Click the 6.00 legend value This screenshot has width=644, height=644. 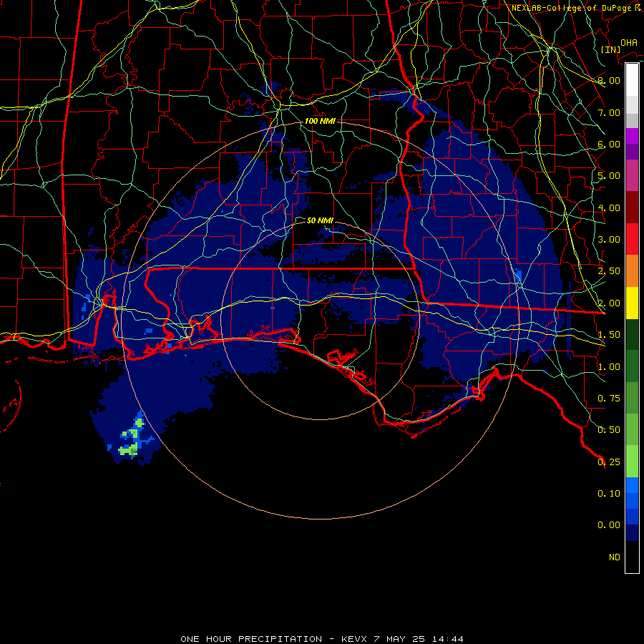(x=609, y=144)
